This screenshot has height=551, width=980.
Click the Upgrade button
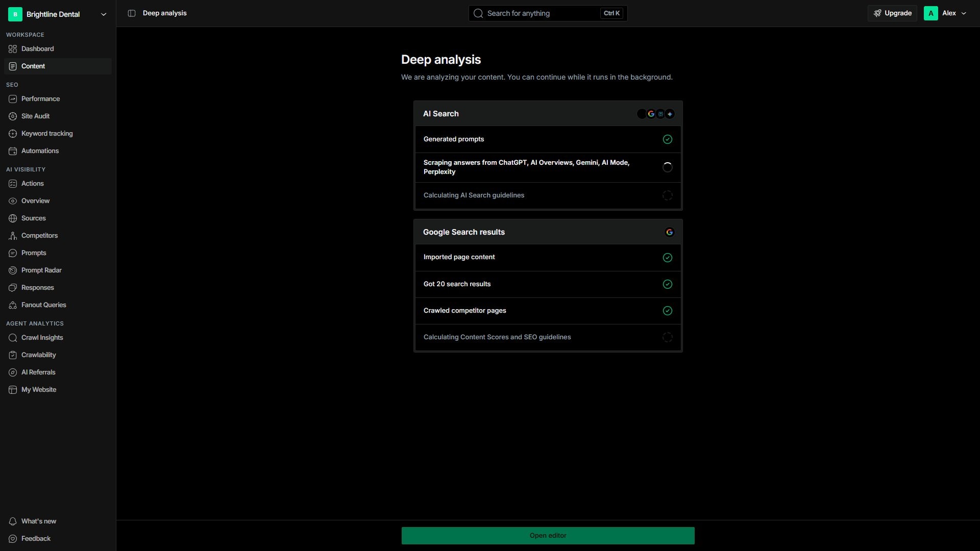click(x=892, y=13)
